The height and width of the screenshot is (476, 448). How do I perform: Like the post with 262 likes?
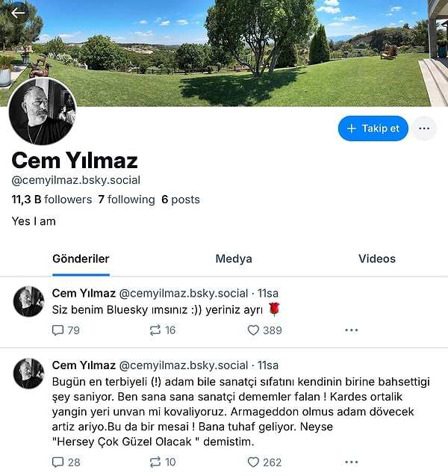click(253, 463)
